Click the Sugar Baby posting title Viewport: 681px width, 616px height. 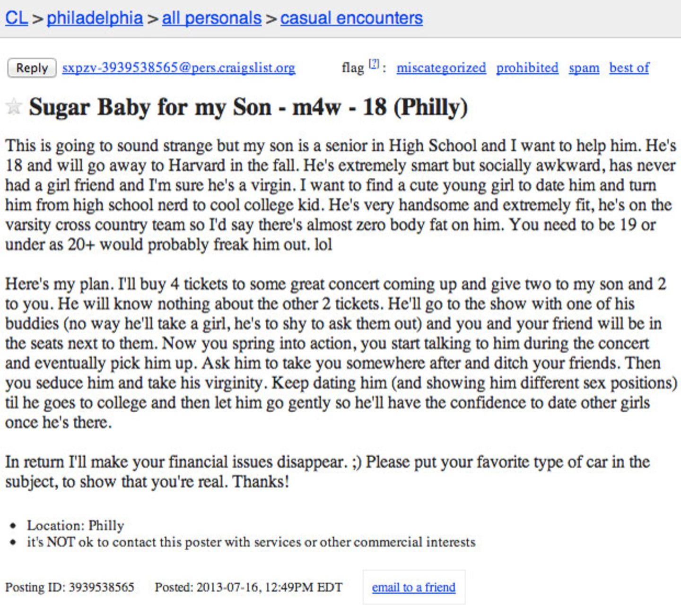click(248, 107)
